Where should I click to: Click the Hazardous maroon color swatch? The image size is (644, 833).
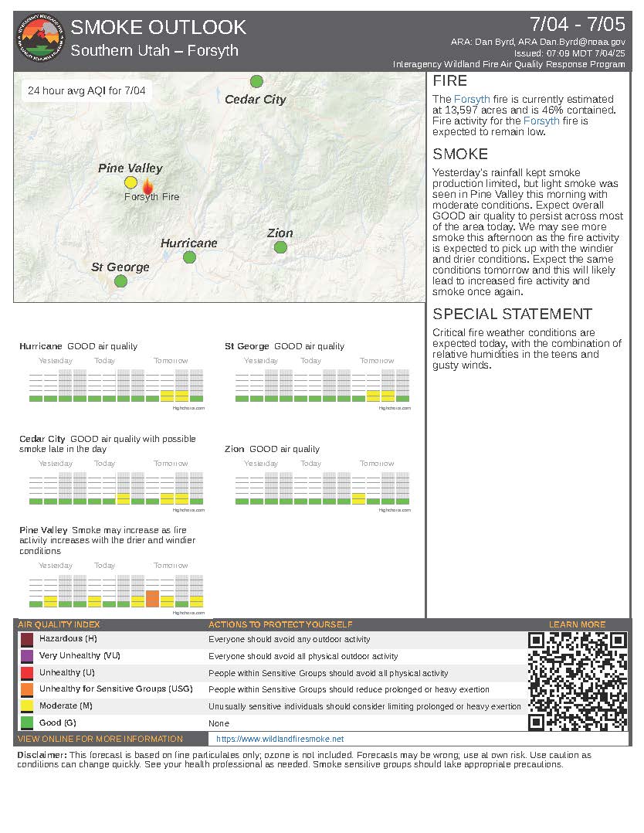tap(27, 640)
